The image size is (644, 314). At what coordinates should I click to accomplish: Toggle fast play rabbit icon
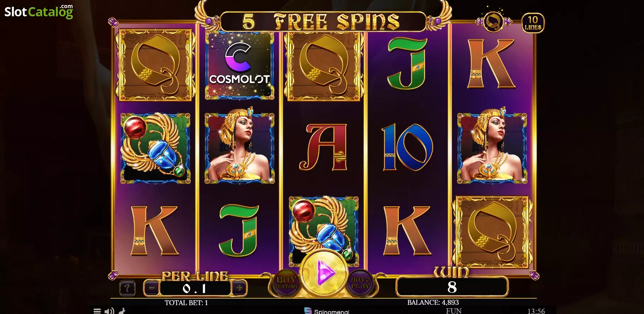pos(122,311)
